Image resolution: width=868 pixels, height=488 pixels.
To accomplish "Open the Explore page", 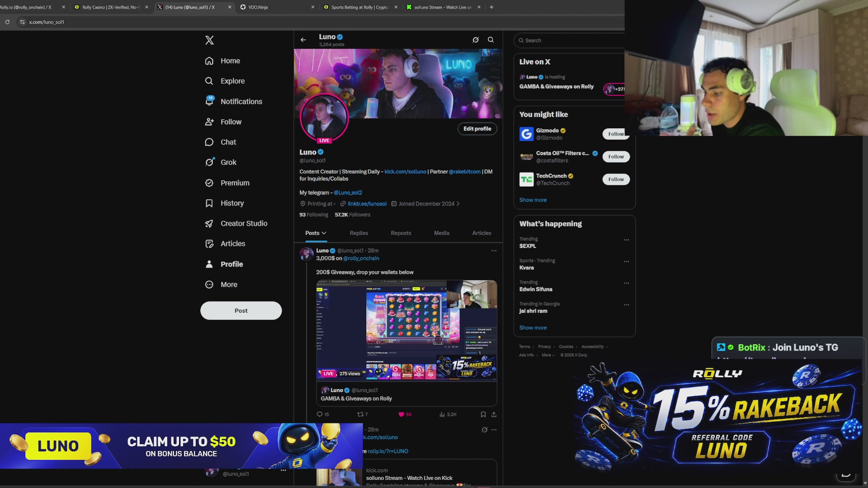I will click(x=225, y=81).
